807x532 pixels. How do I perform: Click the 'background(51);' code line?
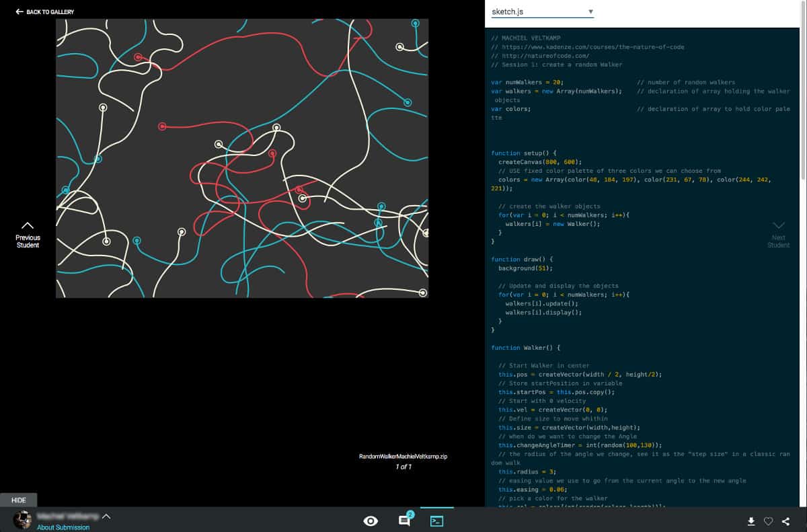(525, 268)
